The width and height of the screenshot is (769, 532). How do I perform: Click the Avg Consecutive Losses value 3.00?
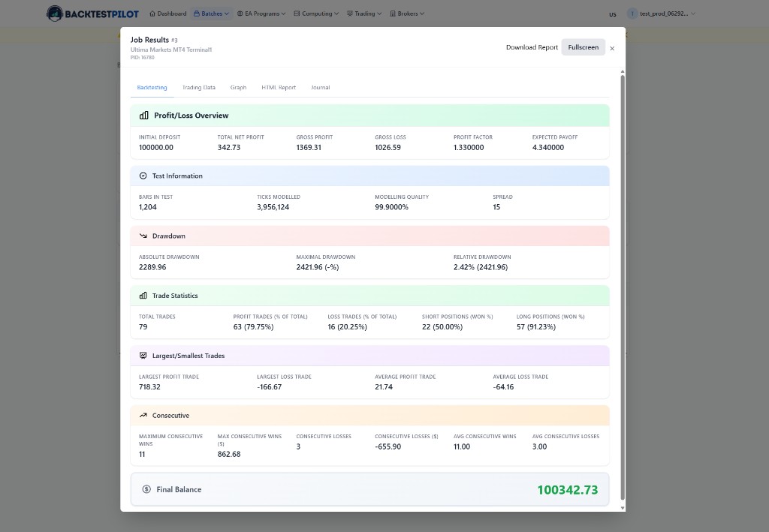(539, 446)
